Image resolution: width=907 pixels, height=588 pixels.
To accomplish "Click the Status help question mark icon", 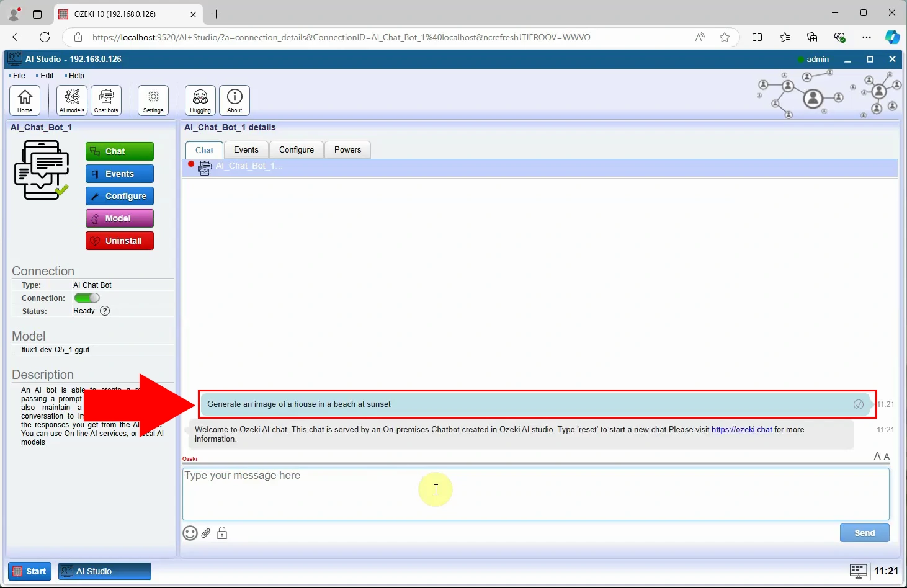I will coord(105,311).
